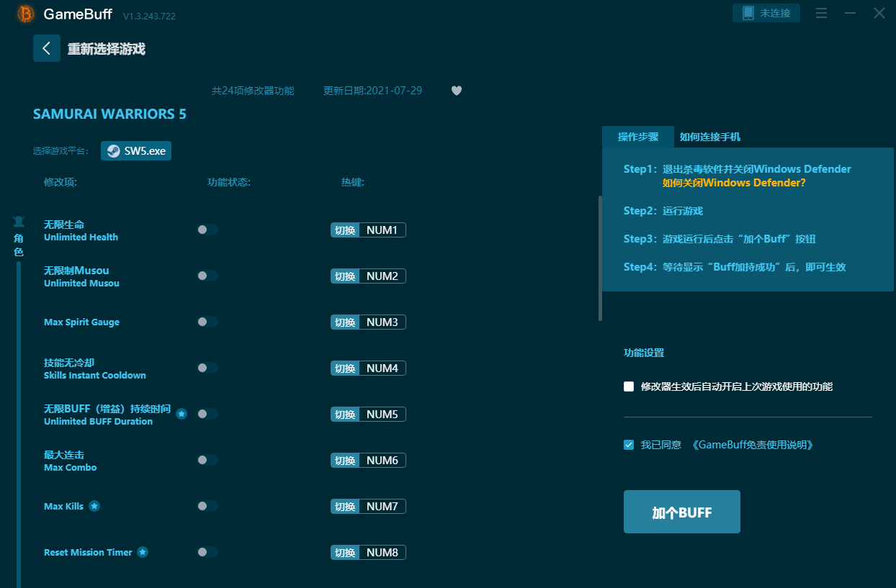Click 更新日期:2021-07-29 text
Screen dimensions: 896x588
tap(373, 91)
